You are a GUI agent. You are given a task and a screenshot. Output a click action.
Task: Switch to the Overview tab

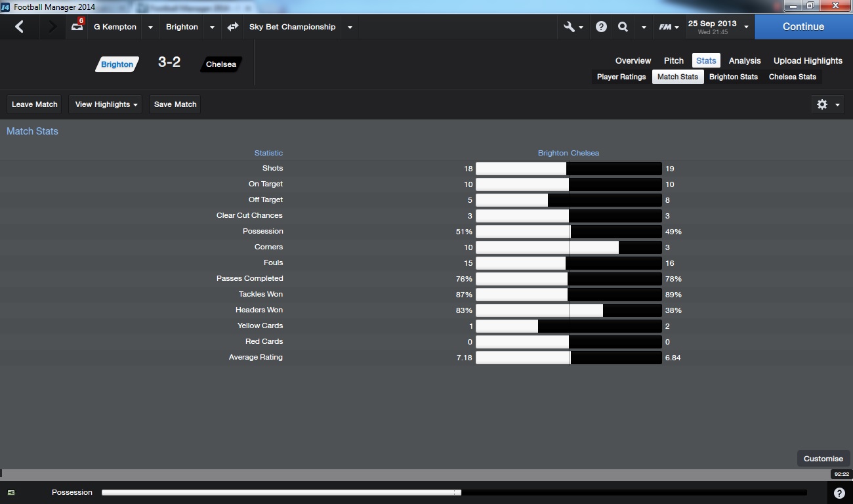[633, 60]
